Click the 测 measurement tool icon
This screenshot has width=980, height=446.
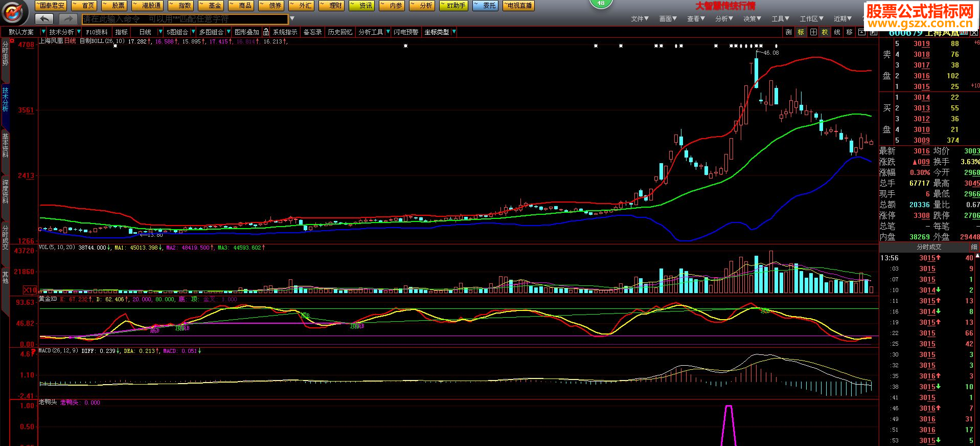788,32
